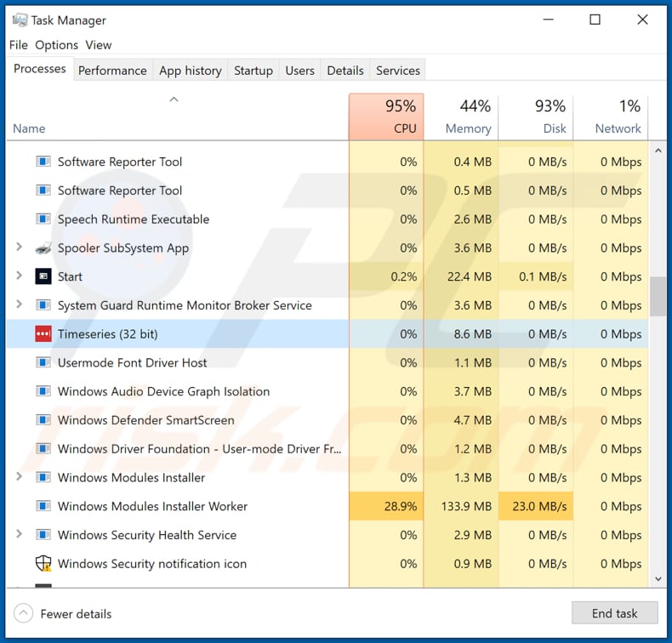Expand the Windows Security Health Service group
Image resolution: width=672 pixels, height=643 pixels.
19,534
